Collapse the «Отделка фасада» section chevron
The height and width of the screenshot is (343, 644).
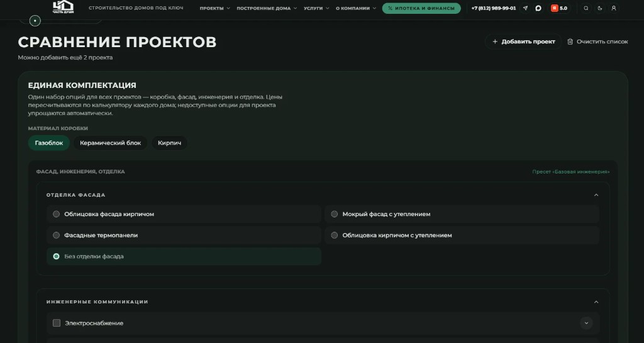click(x=596, y=195)
